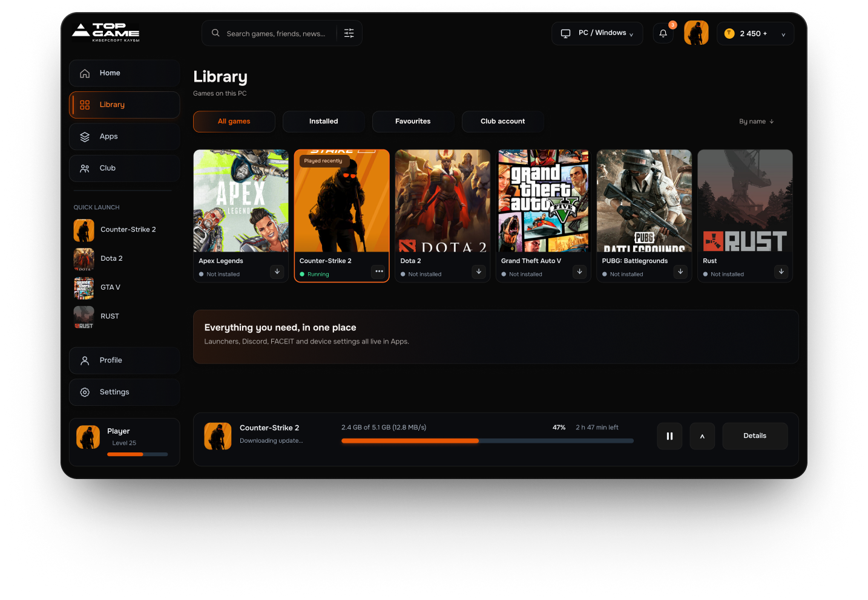Download Dota 2 with arrow icon
The image size is (868, 600).
coord(479,272)
